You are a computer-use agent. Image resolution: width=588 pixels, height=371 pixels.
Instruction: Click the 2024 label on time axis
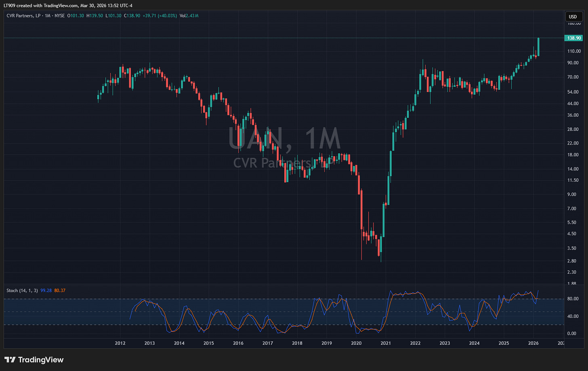474,343
